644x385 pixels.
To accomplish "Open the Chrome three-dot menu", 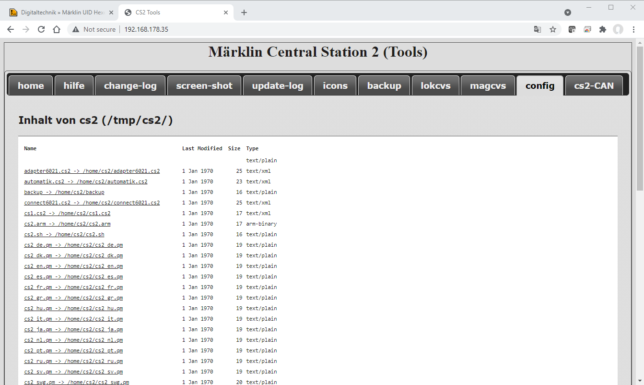I will click(x=634, y=29).
